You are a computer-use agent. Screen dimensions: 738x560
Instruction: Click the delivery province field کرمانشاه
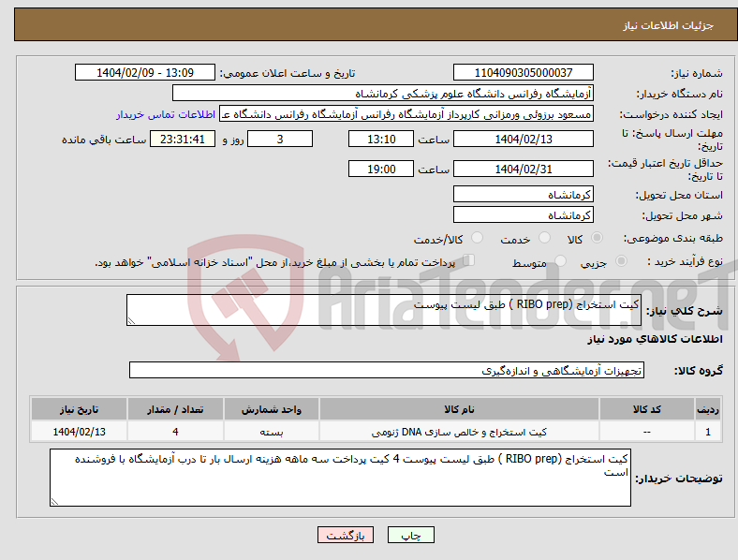(524, 194)
